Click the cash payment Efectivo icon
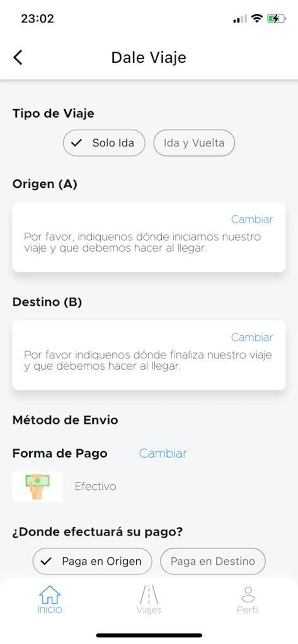Image resolution: width=298 pixels, height=644 pixels. (37, 486)
